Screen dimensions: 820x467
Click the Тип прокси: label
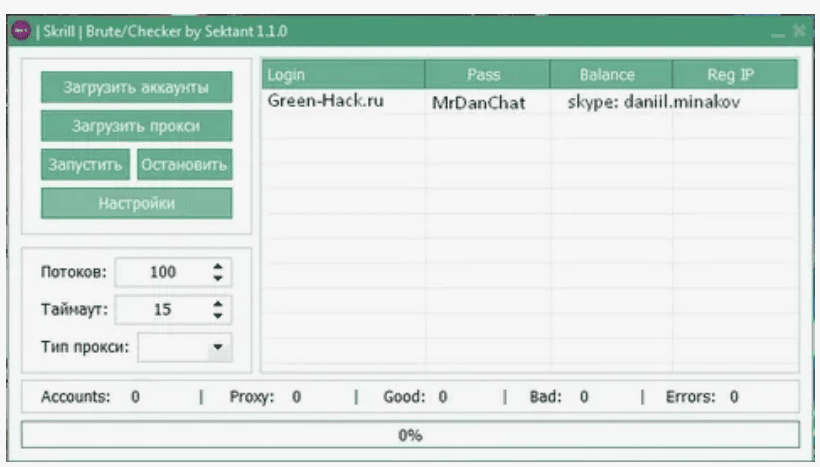pyautogui.click(x=85, y=347)
